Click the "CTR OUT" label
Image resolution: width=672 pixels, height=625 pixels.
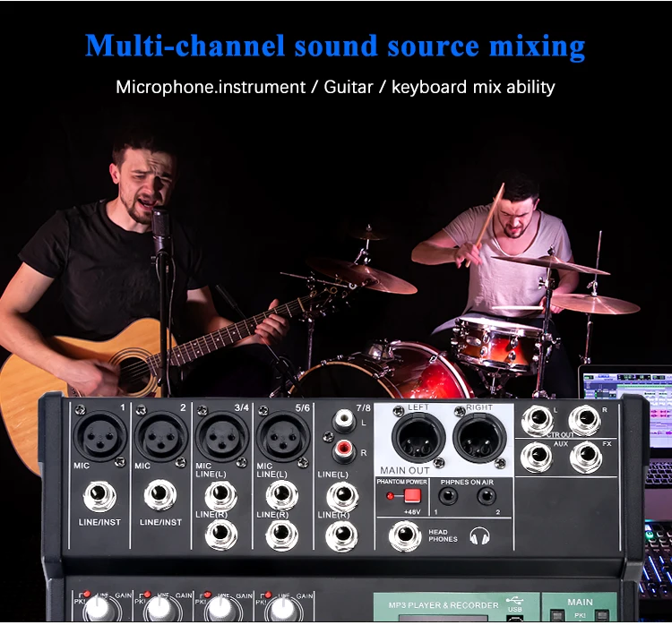pos(561,434)
